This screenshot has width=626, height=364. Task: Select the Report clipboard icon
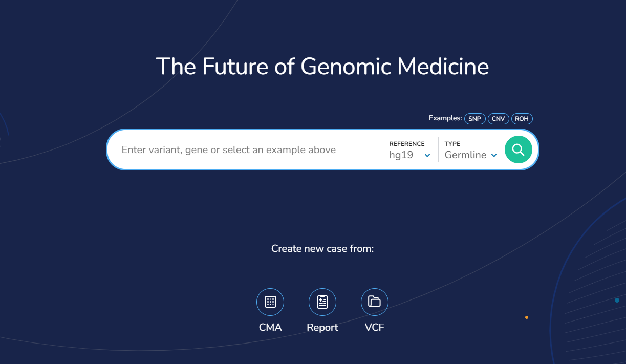(x=322, y=302)
